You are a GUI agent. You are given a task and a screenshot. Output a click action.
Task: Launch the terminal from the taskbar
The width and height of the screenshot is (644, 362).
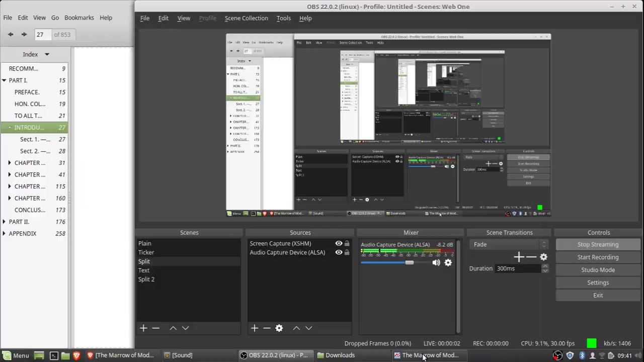pyautogui.click(x=54, y=355)
